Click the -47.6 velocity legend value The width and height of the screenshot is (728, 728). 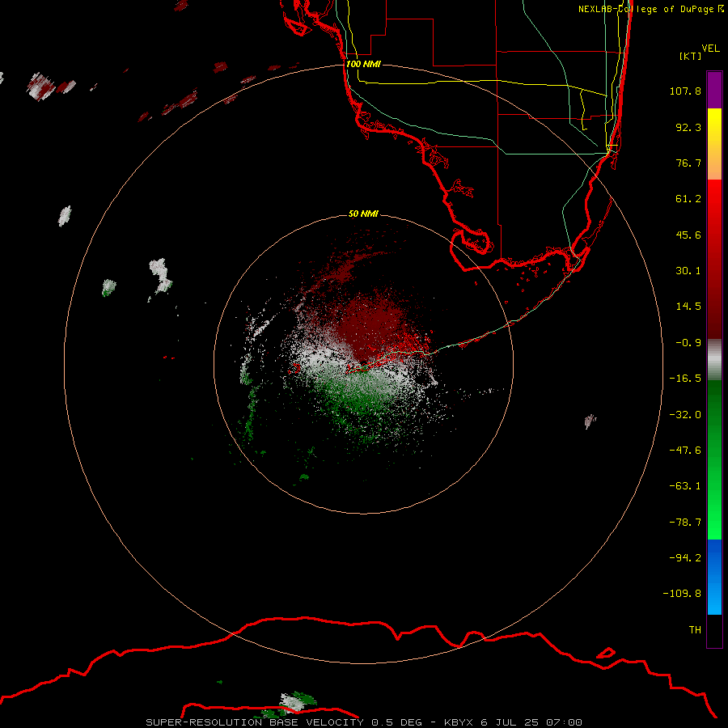(x=685, y=451)
